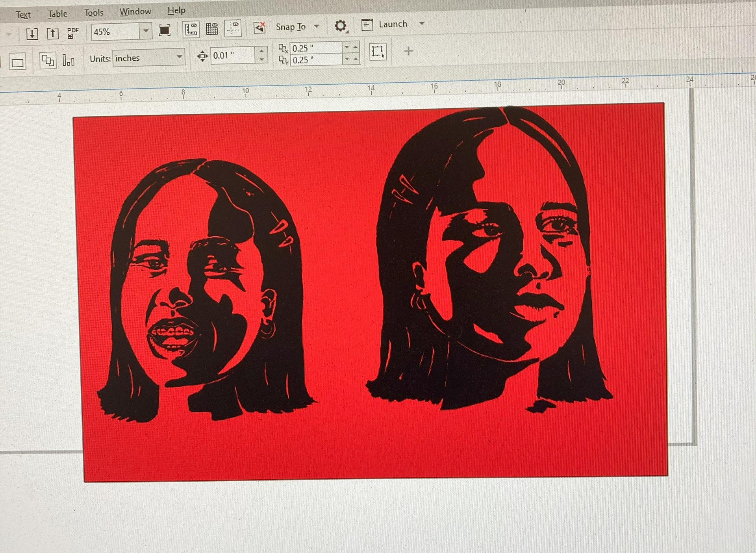The image size is (756, 553).
Task: Click the Import icon
Action: (x=32, y=33)
